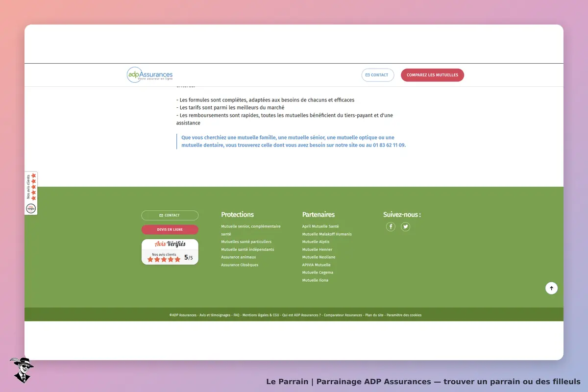Click COMPAREZ LES MUTUELLES button

coord(432,75)
